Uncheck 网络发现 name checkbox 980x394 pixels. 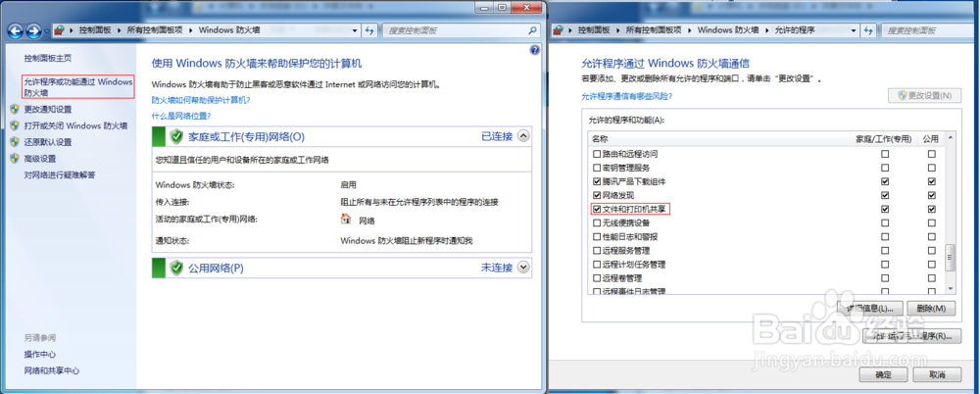(x=596, y=195)
